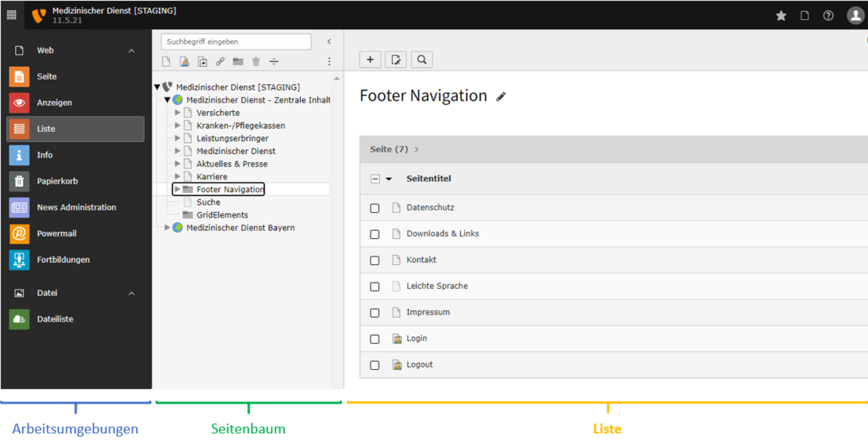868x445 pixels.
Task: Open the Info module
Action: point(76,155)
